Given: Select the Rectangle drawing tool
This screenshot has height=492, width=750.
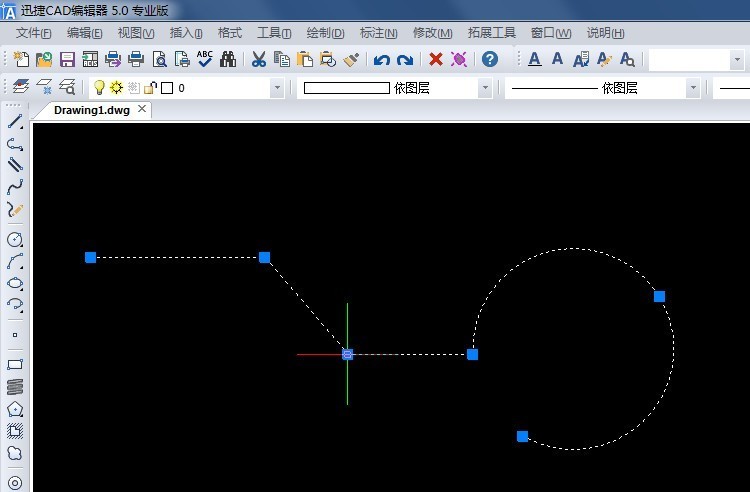Looking at the screenshot, I should pyautogui.click(x=15, y=365).
